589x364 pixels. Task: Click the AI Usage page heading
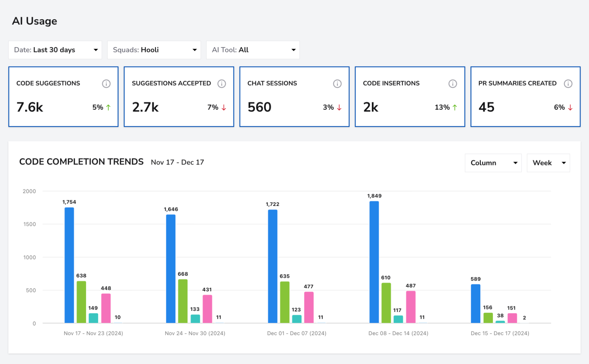pos(34,21)
